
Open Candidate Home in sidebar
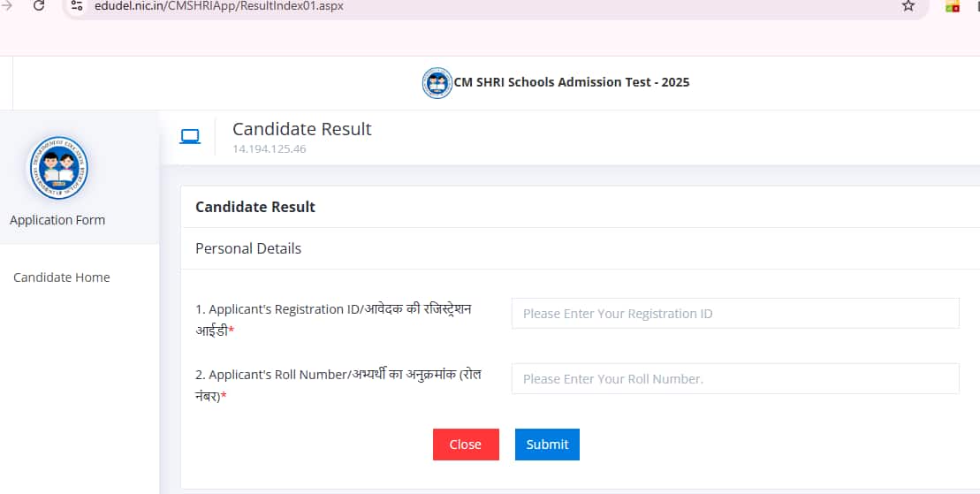(x=62, y=277)
